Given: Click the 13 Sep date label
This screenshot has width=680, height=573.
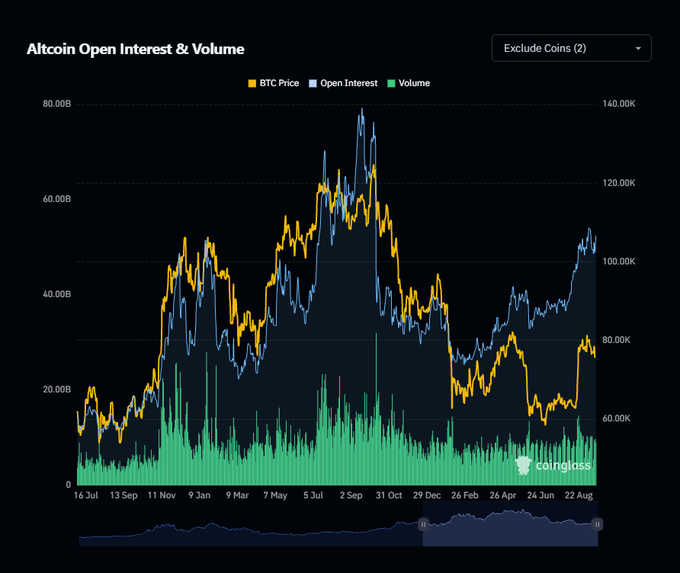Looking at the screenshot, I should [124, 495].
